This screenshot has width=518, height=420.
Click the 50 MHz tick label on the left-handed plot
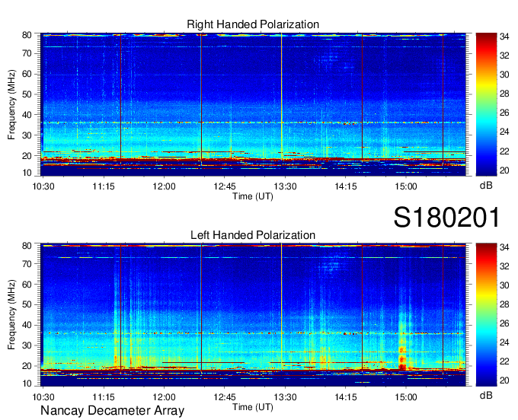tap(27, 304)
